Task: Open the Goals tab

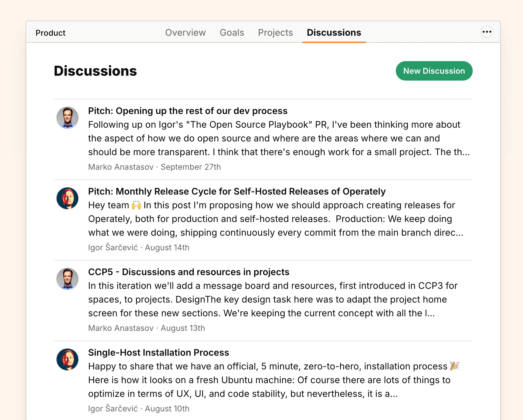Action: [x=232, y=33]
